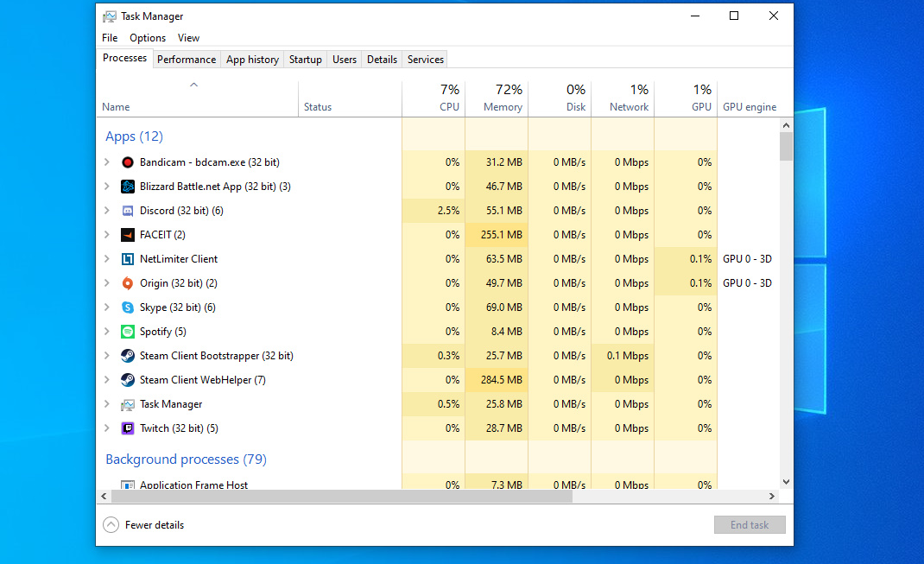924x564 pixels.
Task: Sort processes by GPU column
Action: [x=686, y=98]
